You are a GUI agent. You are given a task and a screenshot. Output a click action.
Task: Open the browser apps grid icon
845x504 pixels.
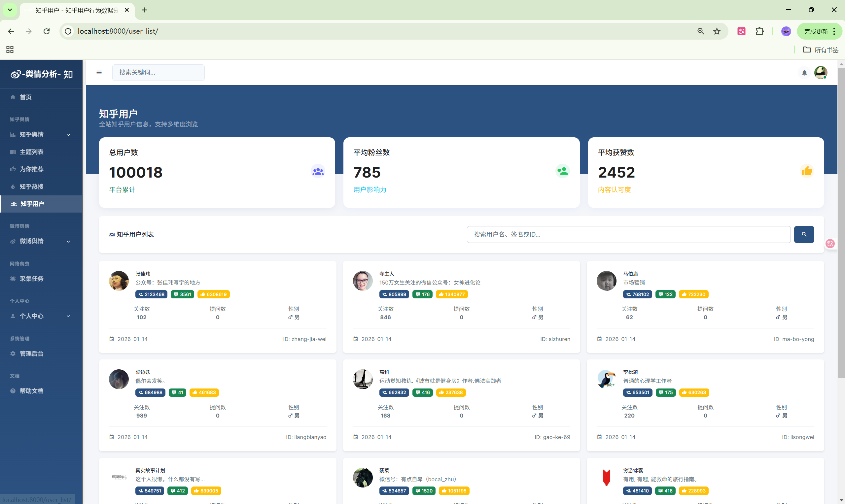click(x=10, y=50)
